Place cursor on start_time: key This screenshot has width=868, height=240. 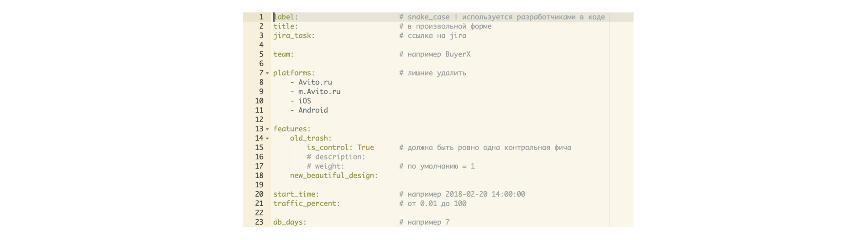click(296, 194)
